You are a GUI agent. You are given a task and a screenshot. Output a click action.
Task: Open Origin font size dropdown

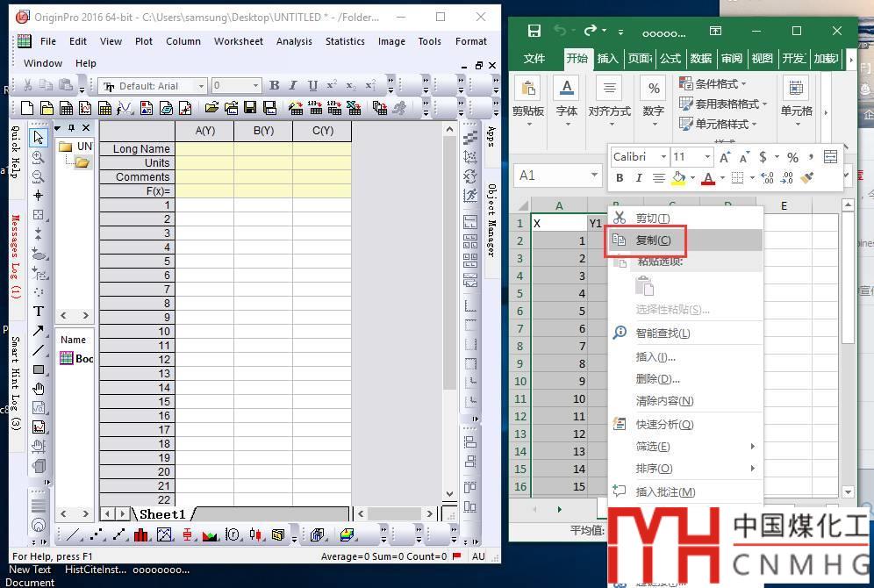point(256,86)
